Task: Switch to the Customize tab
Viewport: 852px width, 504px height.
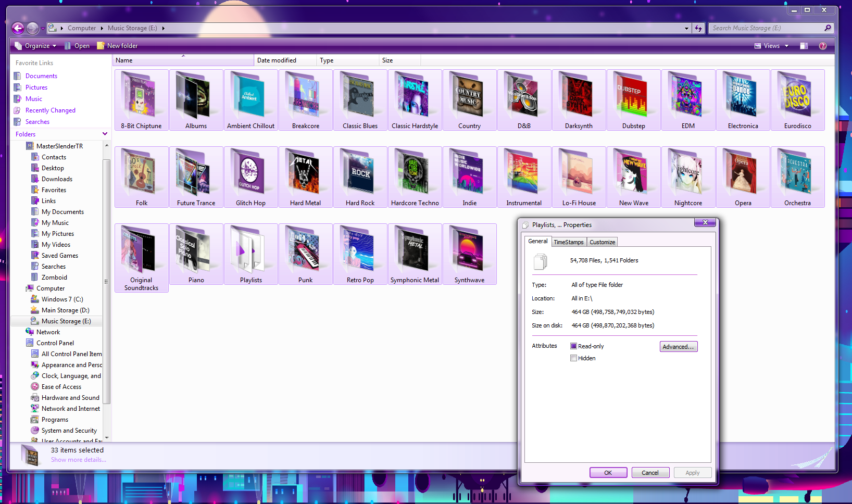Action: point(602,242)
